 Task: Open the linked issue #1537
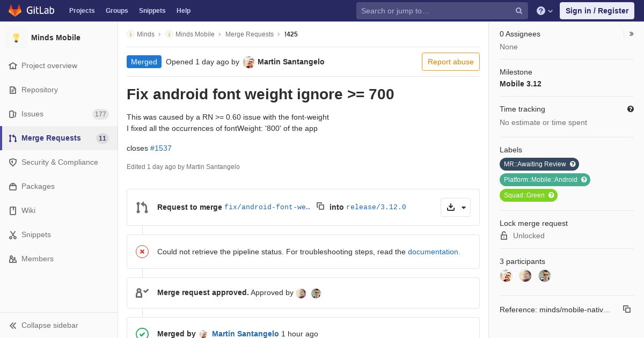click(x=161, y=148)
